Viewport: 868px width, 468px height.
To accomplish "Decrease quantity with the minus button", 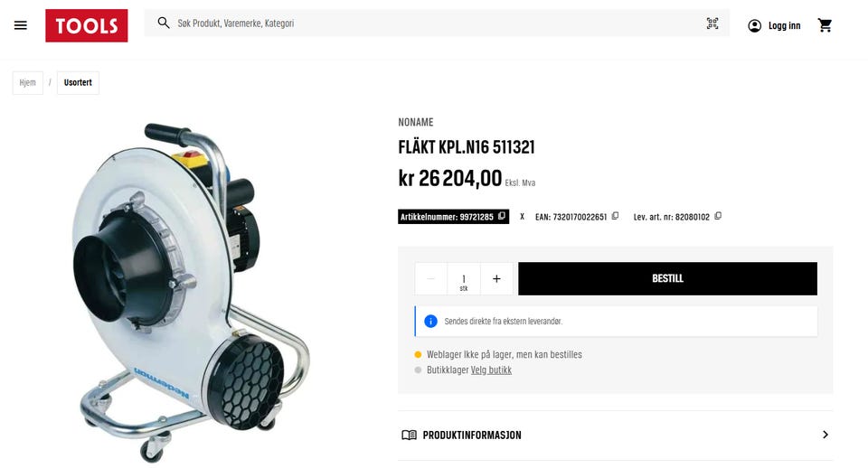I will click(431, 279).
